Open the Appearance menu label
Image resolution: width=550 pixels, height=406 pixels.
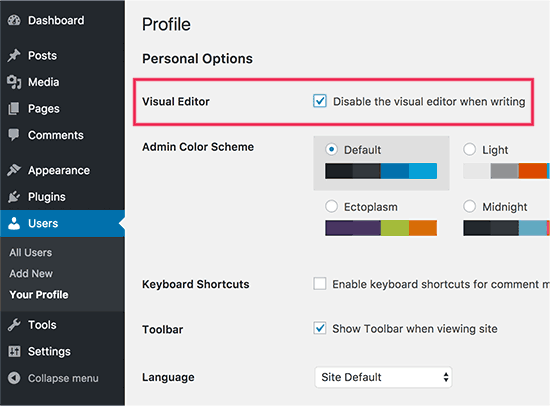(59, 171)
